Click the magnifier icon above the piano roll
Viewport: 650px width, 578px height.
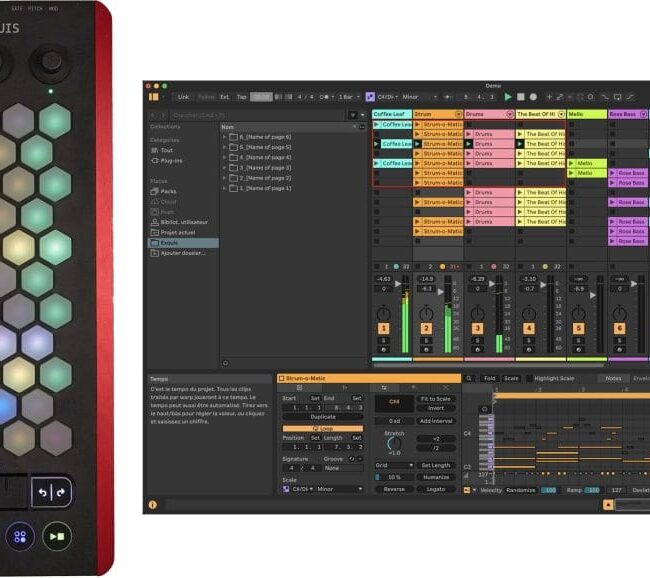tap(469, 379)
